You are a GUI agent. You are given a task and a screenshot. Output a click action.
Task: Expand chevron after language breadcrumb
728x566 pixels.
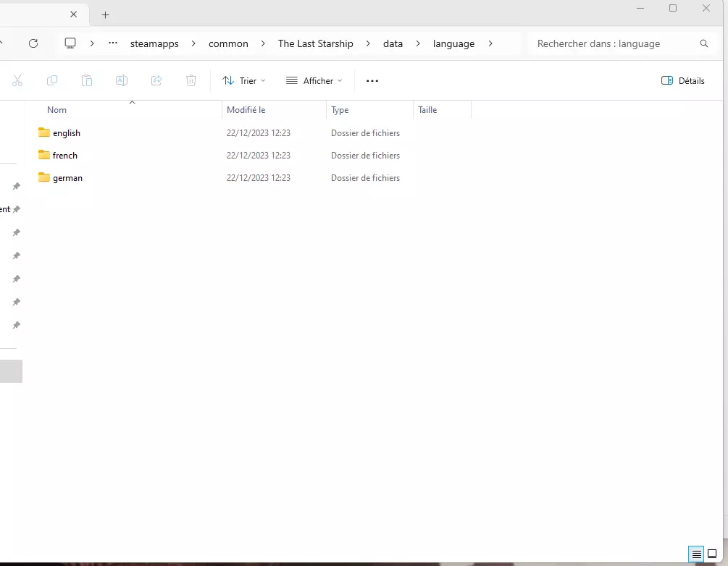pyautogui.click(x=490, y=43)
